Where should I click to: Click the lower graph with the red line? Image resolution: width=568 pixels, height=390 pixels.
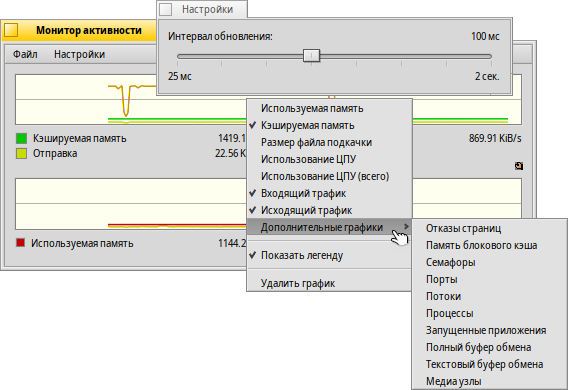[x=130, y=204]
